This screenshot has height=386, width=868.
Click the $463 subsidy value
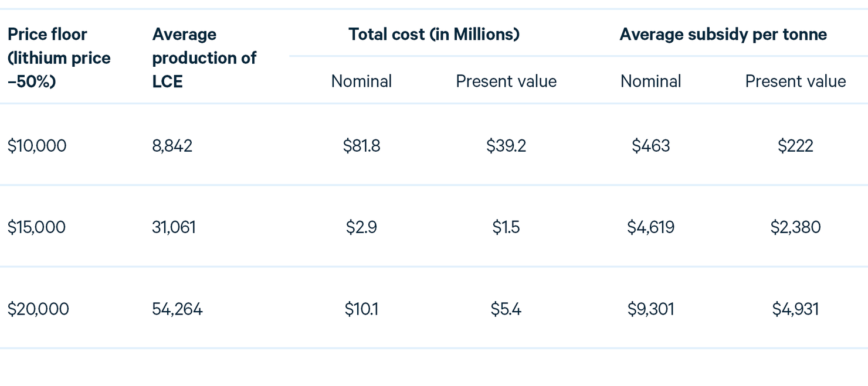[x=651, y=145]
